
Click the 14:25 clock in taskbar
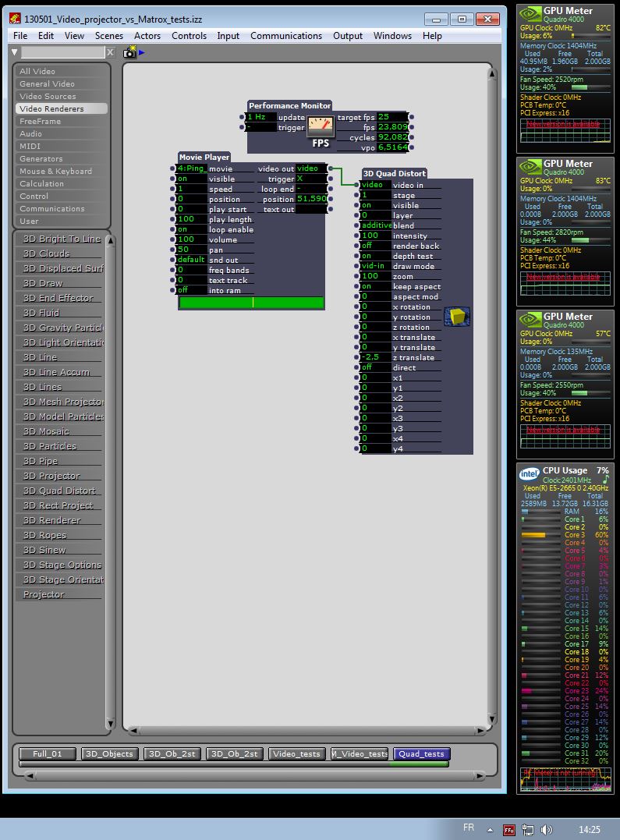tap(589, 830)
